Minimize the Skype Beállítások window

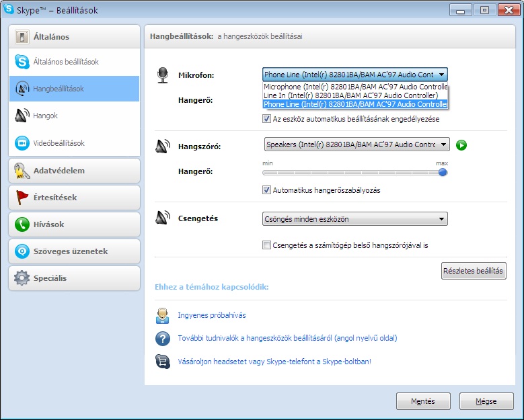click(x=461, y=10)
